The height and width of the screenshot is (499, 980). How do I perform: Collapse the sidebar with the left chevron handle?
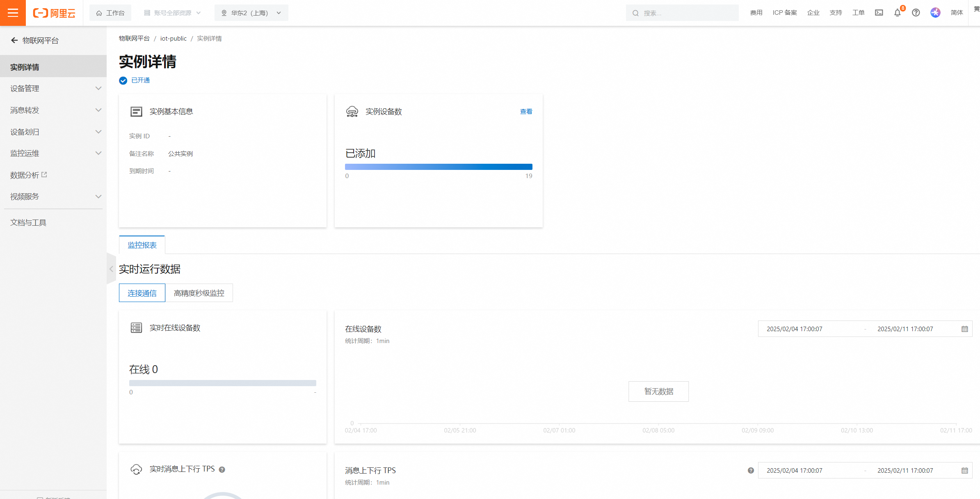pos(111,269)
